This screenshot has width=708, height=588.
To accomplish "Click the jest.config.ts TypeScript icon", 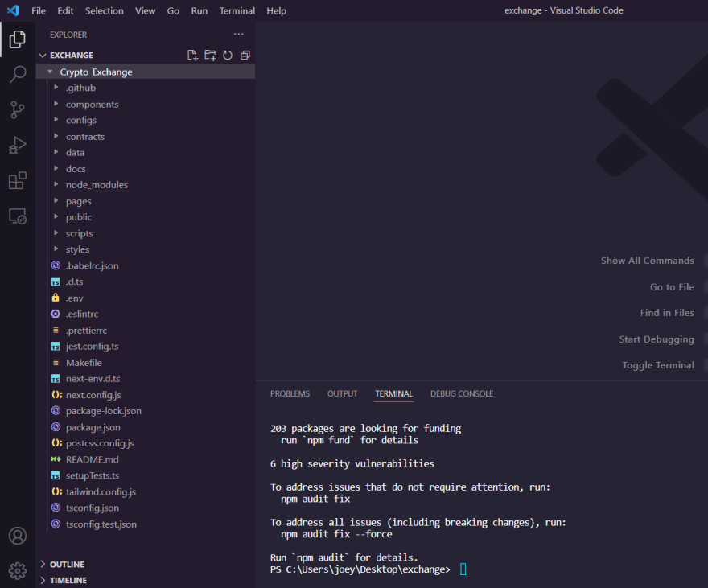I will pyautogui.click(x=56, y=347).
